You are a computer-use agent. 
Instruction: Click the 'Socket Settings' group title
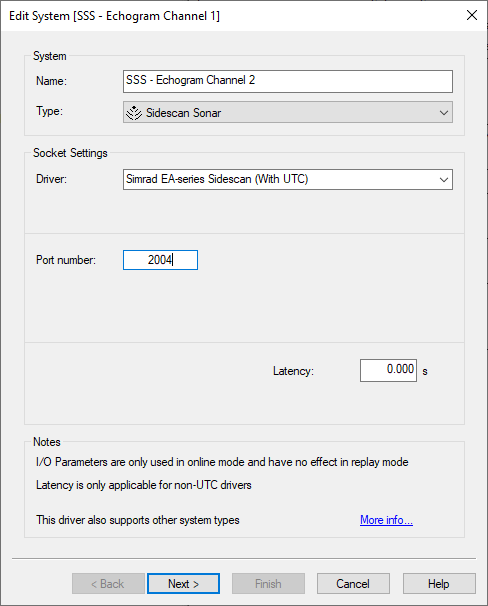(x=70, y=153)
